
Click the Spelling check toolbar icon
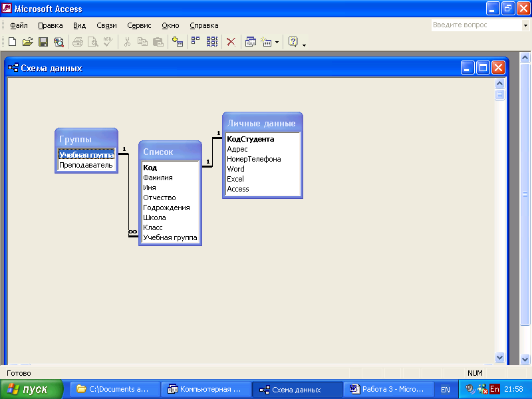click(x=108, y=42)
